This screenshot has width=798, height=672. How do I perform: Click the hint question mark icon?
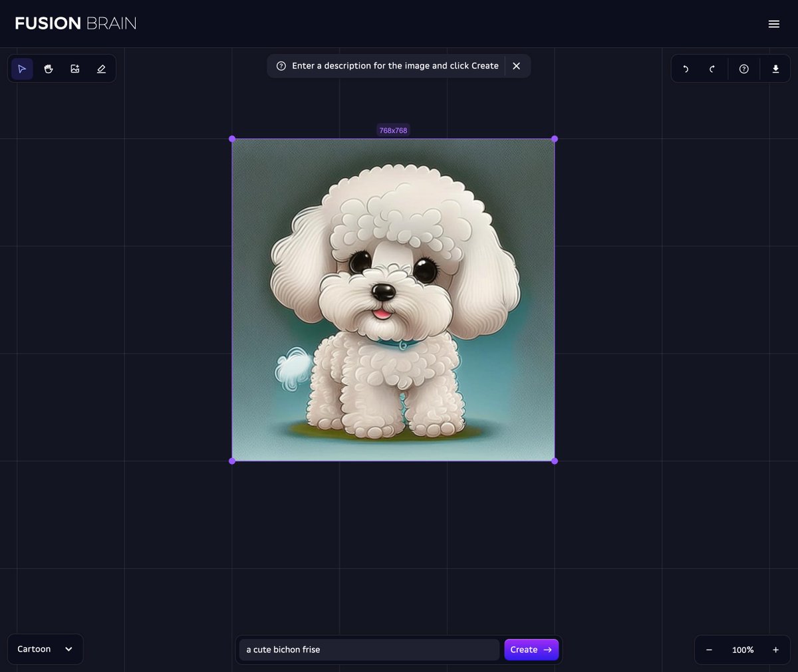281,66
